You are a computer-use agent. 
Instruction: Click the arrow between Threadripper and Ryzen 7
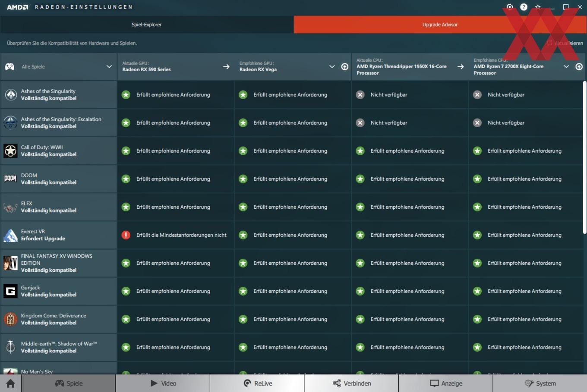pyautogui.click(x=461, y=66)
